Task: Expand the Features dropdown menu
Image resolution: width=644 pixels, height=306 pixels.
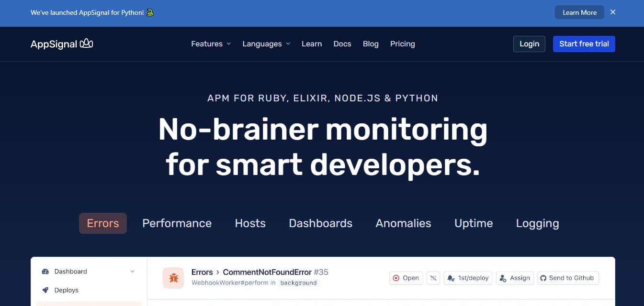Action: pyautogui.click(x=211, y=44)
